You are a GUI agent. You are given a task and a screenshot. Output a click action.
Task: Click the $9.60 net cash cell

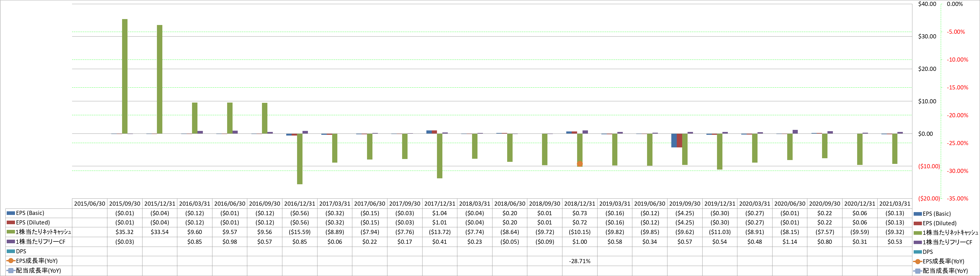coord(195,232)
